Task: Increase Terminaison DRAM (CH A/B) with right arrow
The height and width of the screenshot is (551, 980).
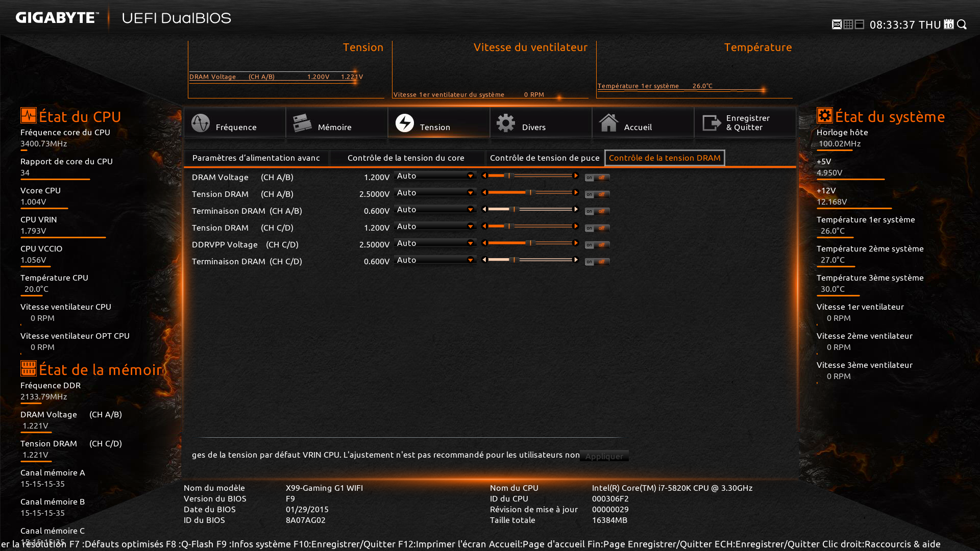Action: click(x=576, y=209)
